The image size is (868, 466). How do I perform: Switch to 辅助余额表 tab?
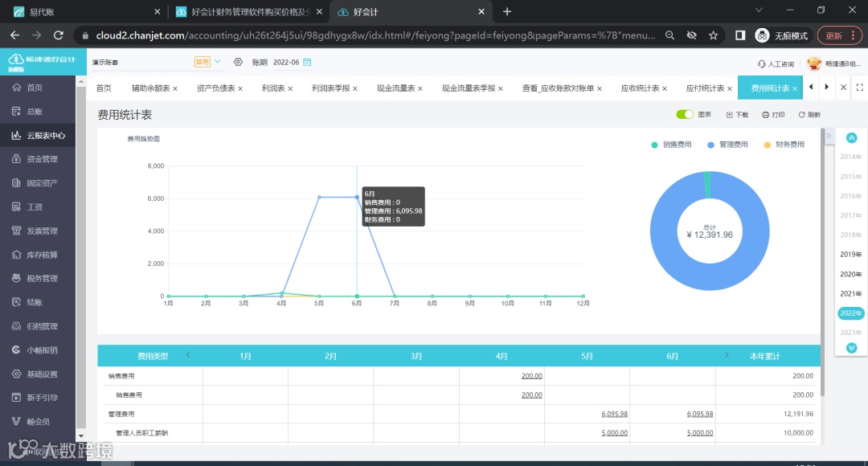click(x=150, y=88)
